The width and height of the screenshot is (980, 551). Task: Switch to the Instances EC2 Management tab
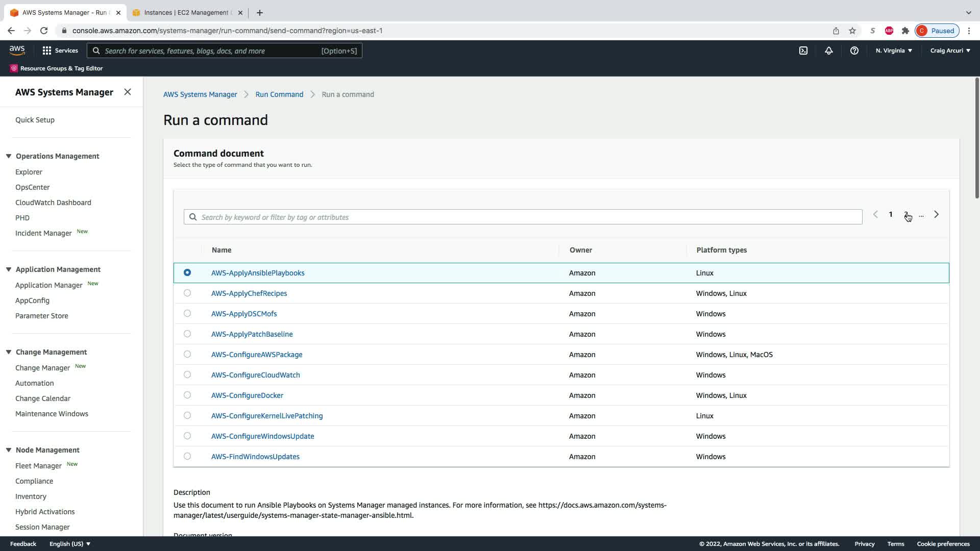click(x=186, y=13)
